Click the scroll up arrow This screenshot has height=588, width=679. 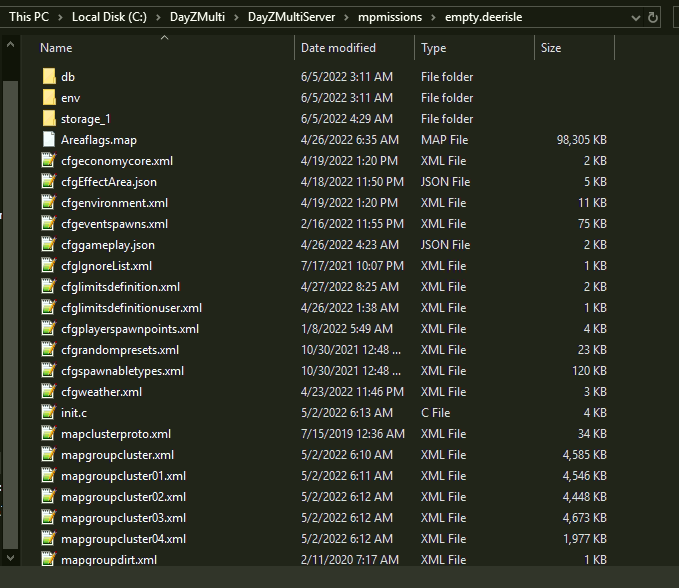coord(10,44)
